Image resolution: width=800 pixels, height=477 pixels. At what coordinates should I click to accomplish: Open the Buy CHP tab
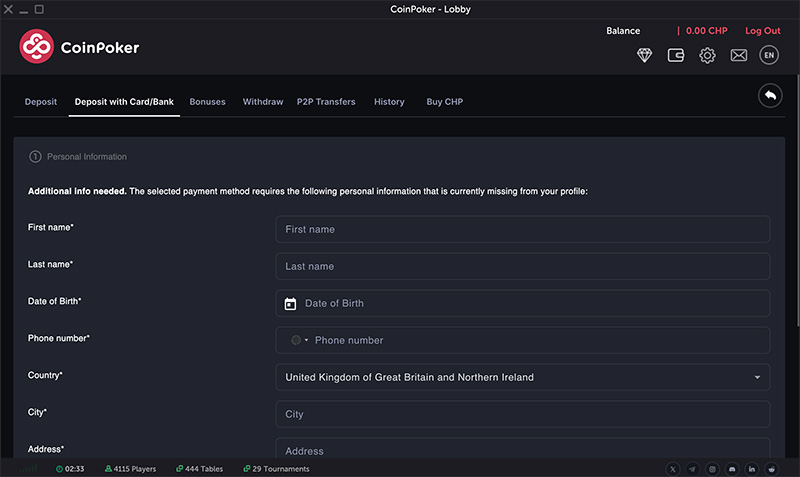click(x=444, y=102)
